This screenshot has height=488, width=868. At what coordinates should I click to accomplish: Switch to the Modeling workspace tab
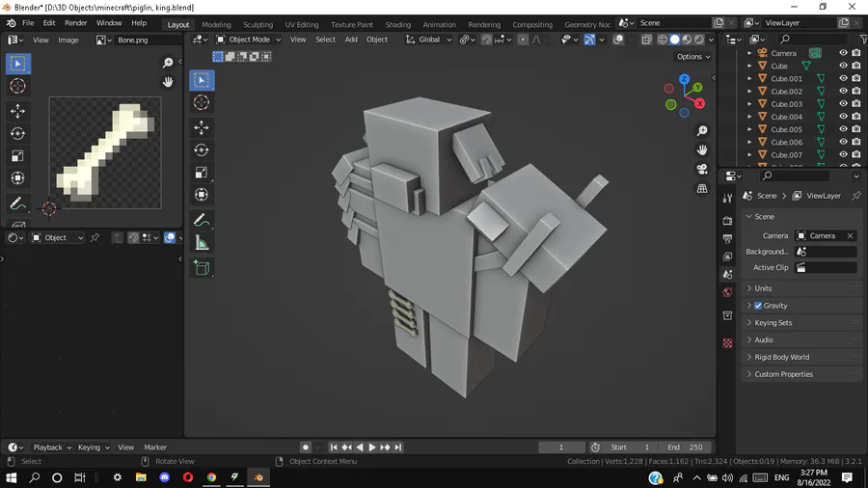click(x=216, y=24)
